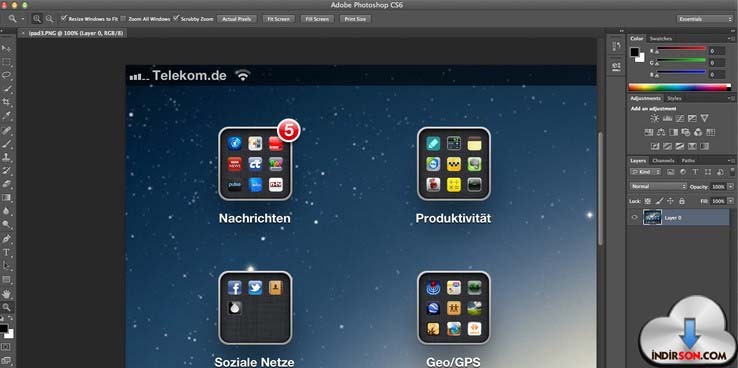Disable Scrubby Zoom checkbox
Screen dimensions: 738x368
point(176,18)
